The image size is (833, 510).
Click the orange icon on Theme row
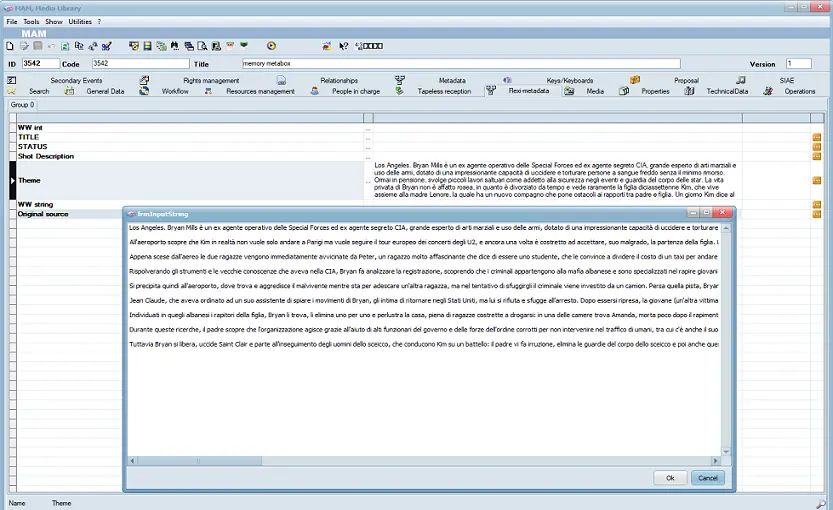coord(817,180)
